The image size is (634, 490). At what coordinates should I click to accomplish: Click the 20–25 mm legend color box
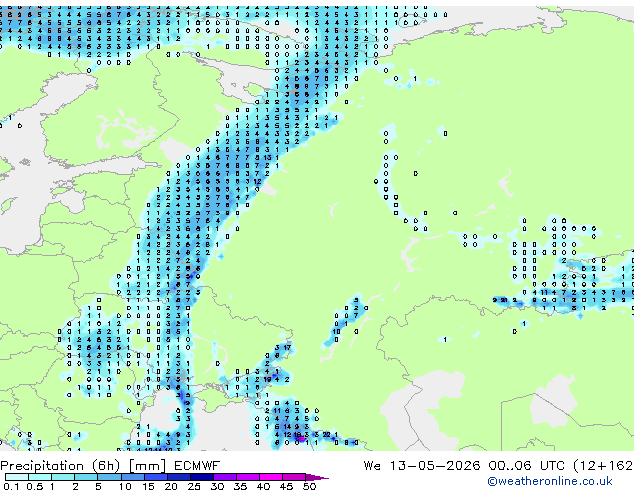[179, 477]
